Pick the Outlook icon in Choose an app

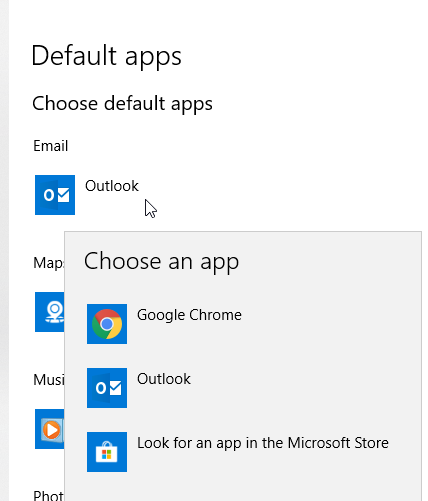pyautogui.click(x=107, y=388)
